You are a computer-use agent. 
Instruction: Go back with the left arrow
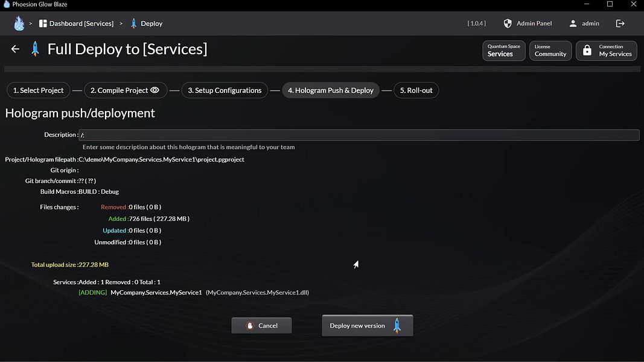click(15, 49)
